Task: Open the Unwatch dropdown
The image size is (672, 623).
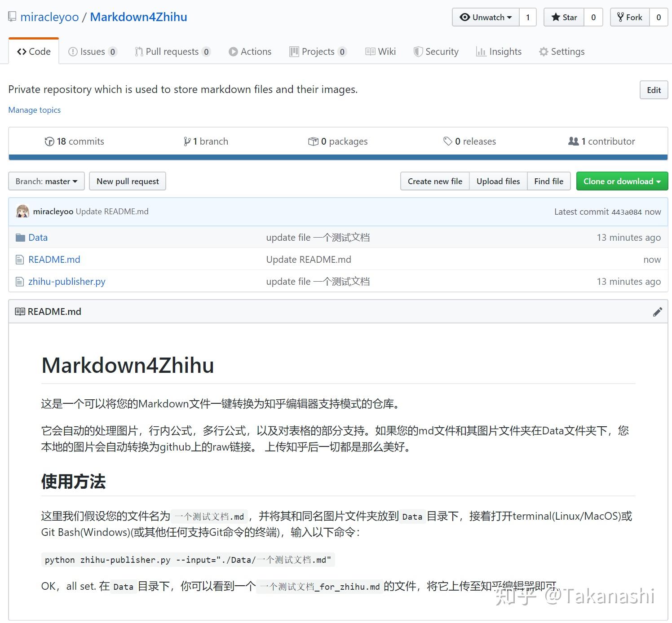Action: [486, 18]
